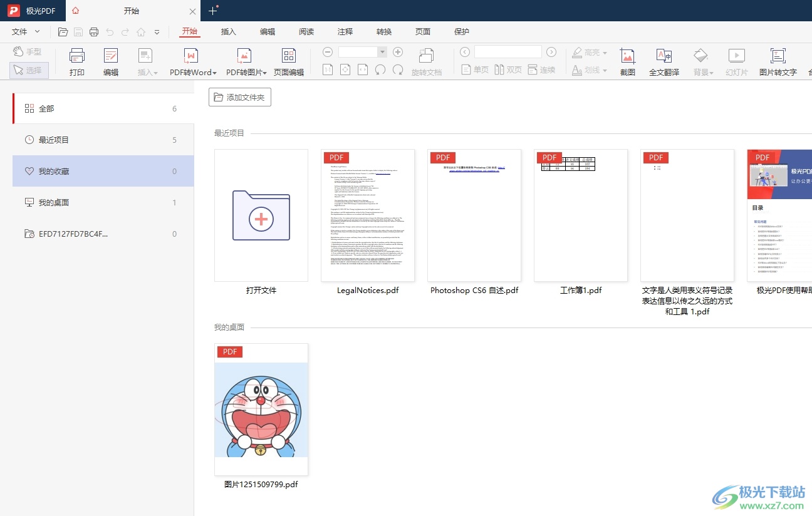Close the 开始 document tab
The image size is (812, 516).
pyautogui.click(x=192, y=11)
